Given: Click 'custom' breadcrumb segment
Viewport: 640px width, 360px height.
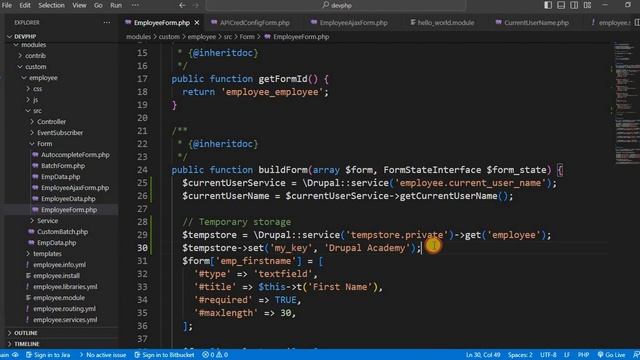Looking at the screenshot, I should [169, 37].
